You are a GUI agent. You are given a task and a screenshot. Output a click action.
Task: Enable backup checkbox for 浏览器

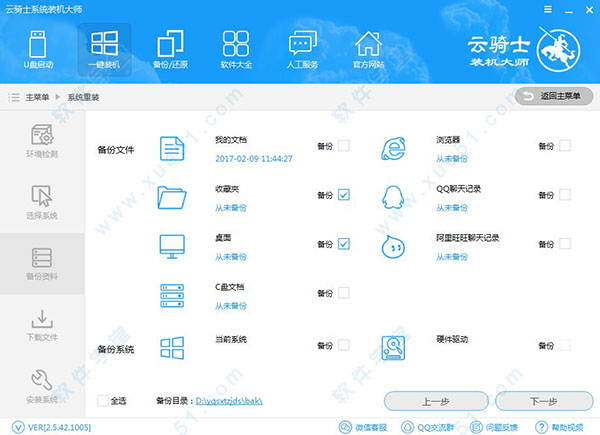point(565,146)
